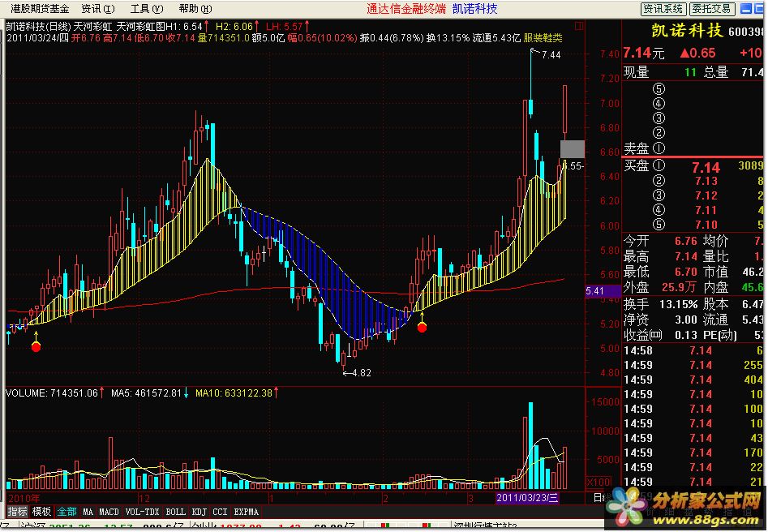768x532 pixels.
Task: Click the 5.41 purple price tag on axis
Action: [x=603, y=290]
